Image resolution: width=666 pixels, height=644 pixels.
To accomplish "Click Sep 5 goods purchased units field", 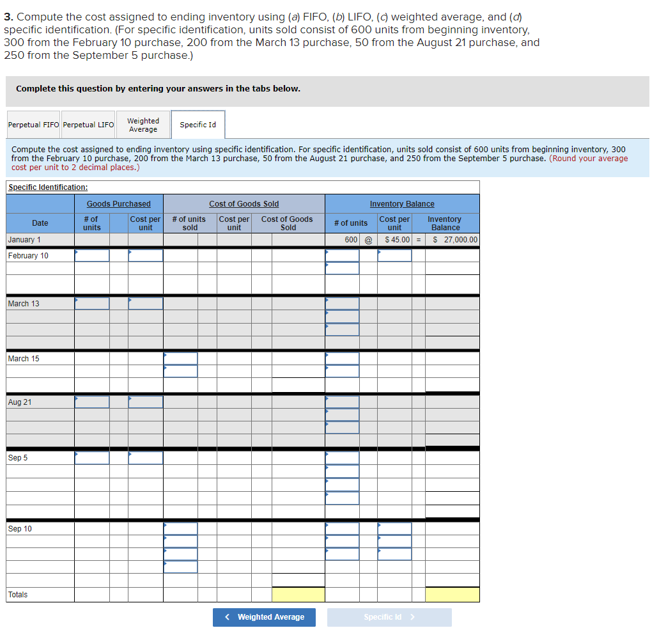I will (92, 458).
